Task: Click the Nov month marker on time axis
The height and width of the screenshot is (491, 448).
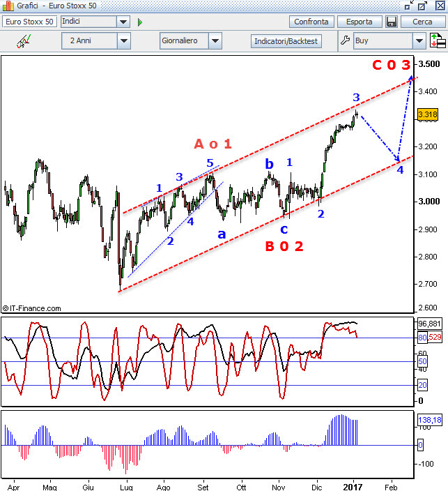Action: pyautogui.click(x=279, y=488)
